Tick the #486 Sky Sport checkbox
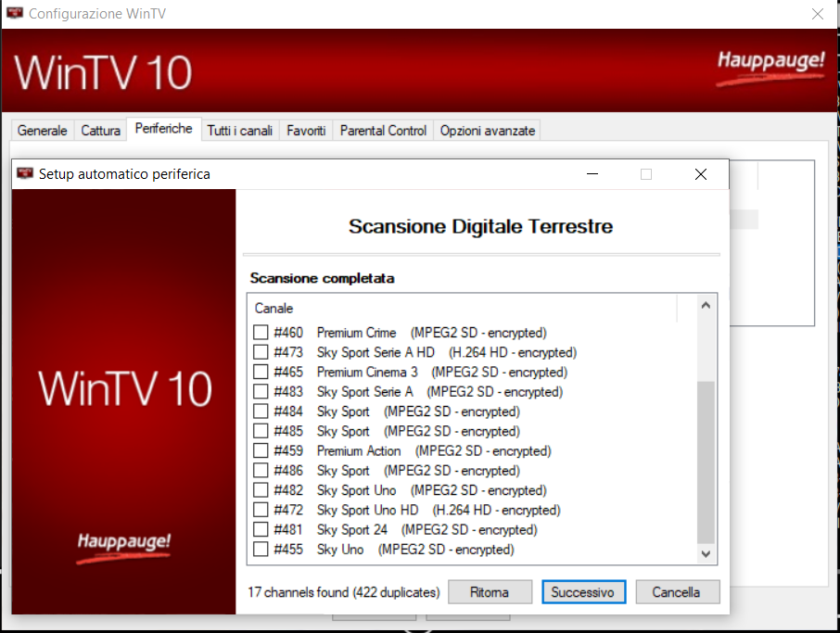 [x=261, y=470]
